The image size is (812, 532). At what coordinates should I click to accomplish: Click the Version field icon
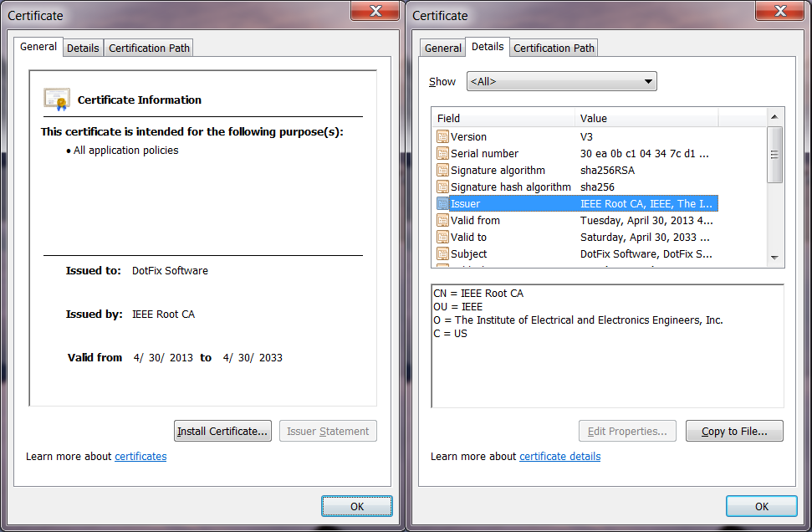[442, 136]
